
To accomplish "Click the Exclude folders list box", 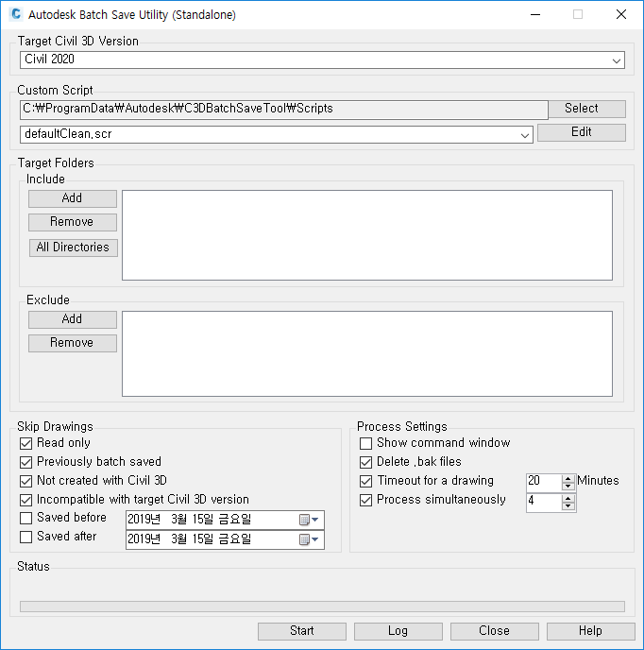I will click(x=367, y=353).
